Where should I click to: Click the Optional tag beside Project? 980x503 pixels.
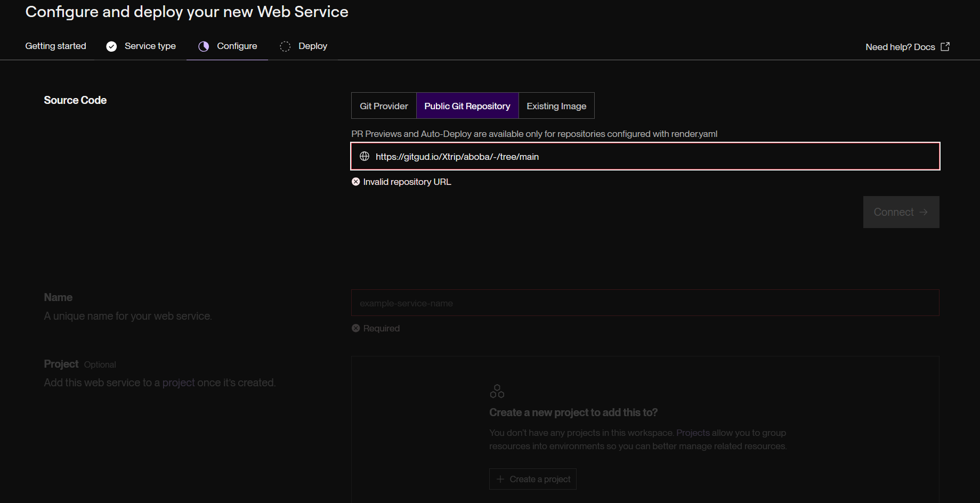pyautogui.click(x=100, y=365)
